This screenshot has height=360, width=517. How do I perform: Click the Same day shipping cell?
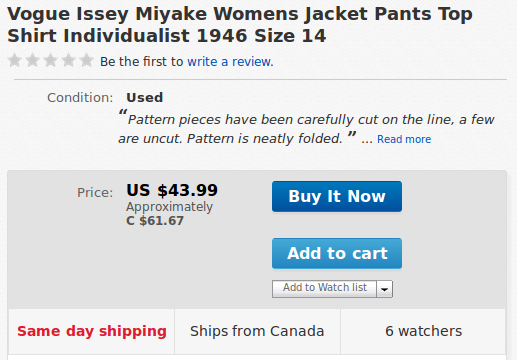tap(91, 331)
